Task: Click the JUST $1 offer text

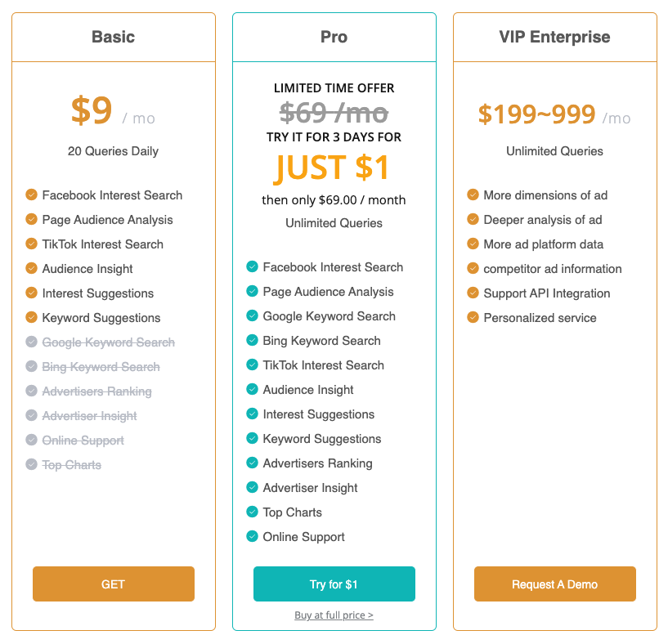Action: point(333,168)
